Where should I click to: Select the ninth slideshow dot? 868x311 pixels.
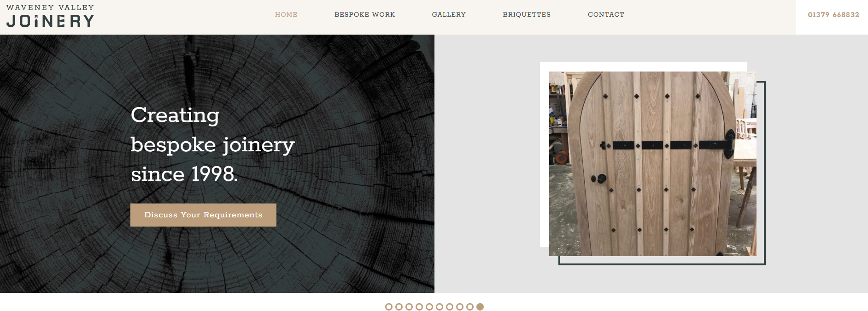470,307
